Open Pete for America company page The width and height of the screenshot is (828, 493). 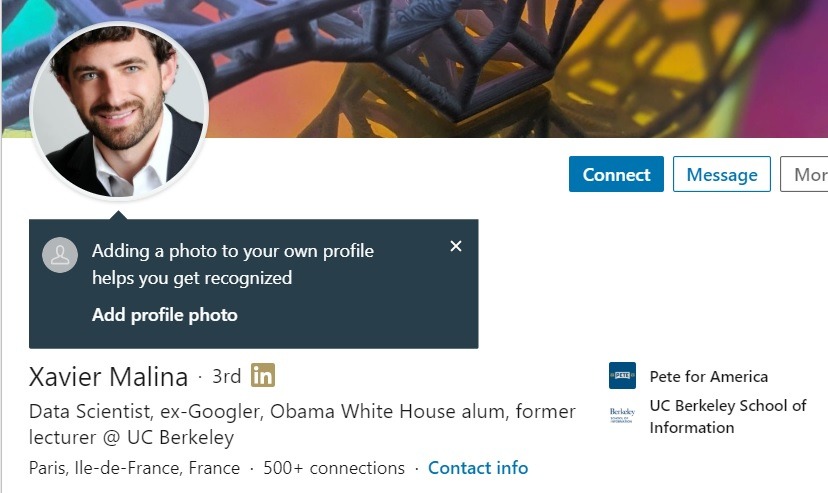[x=708, y=376]
